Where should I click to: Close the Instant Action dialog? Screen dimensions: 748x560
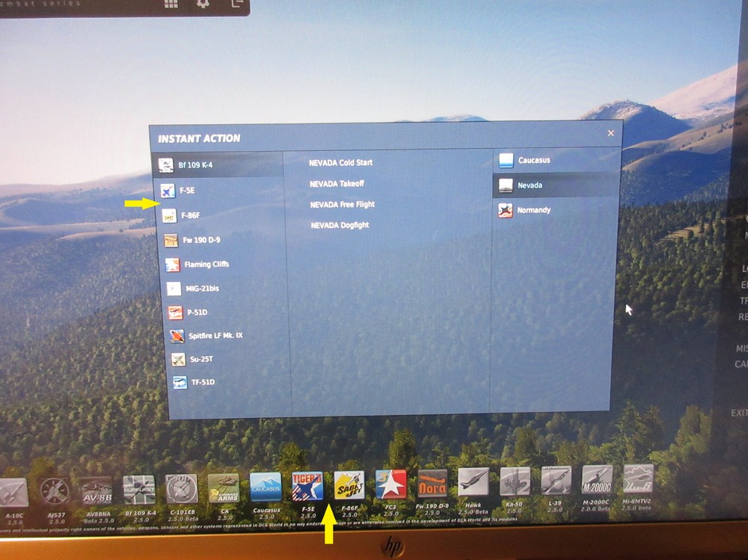tap(610, 133)
